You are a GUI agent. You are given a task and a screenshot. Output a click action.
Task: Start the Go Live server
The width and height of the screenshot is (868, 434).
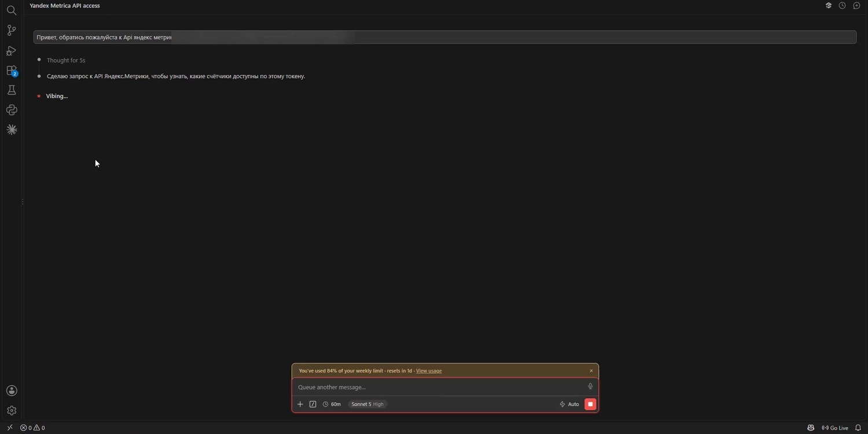point(835,428)
